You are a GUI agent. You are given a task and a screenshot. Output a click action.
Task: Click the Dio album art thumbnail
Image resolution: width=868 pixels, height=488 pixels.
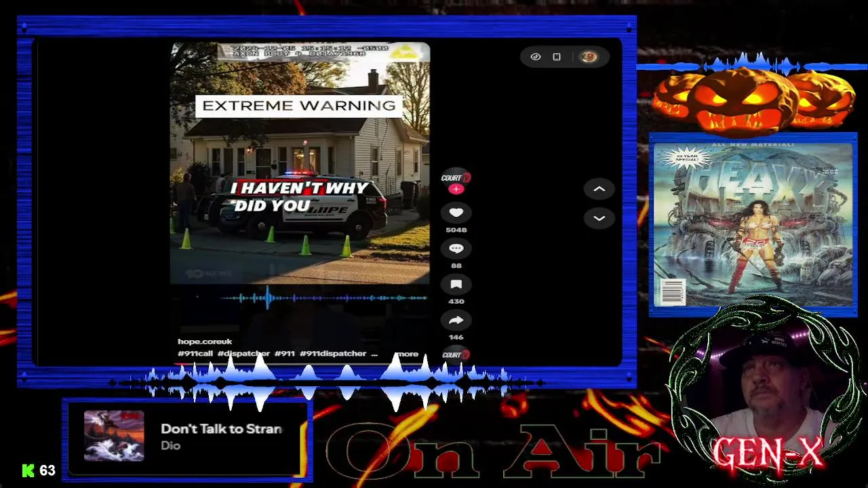114,436
